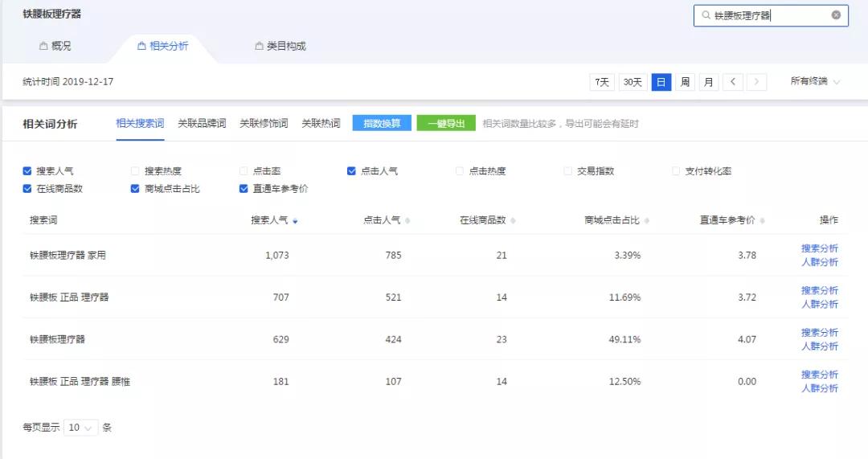Click the 统计时间 2019-12-17 date text
868x459 pixels.
68,82
